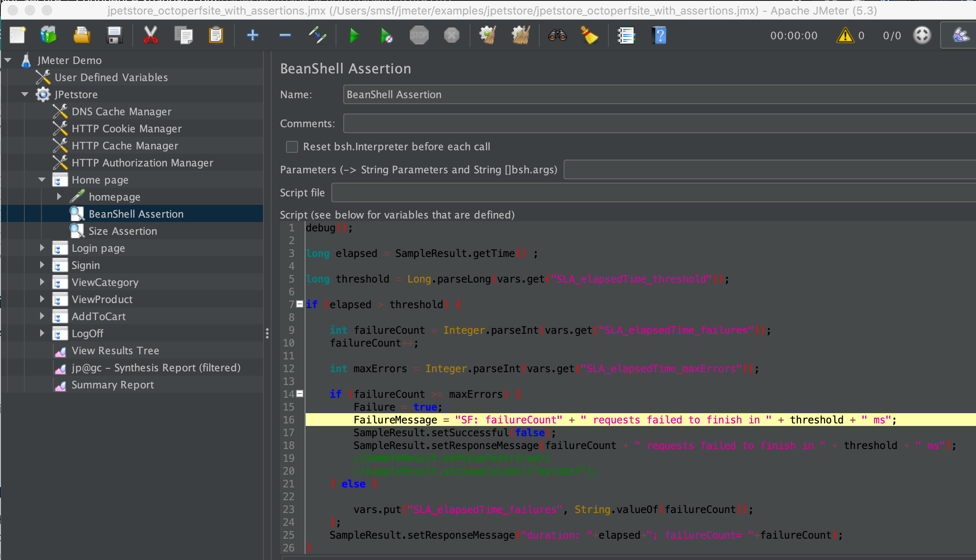
Task: Click the splitter handle between panels
Action: pos(267,333)
